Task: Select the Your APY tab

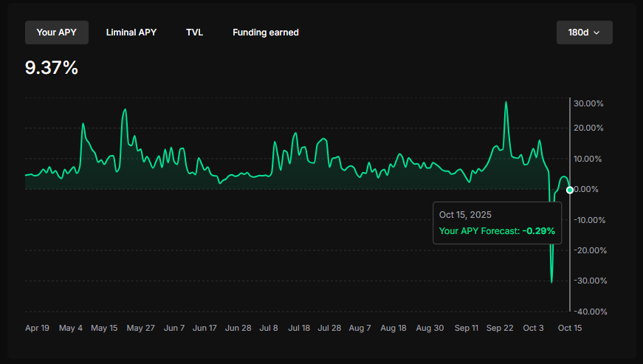Action: [57, 32]
